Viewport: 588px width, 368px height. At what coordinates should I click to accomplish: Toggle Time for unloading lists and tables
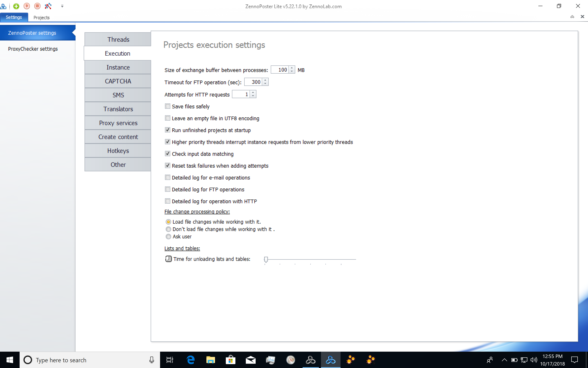pos(168,259)
